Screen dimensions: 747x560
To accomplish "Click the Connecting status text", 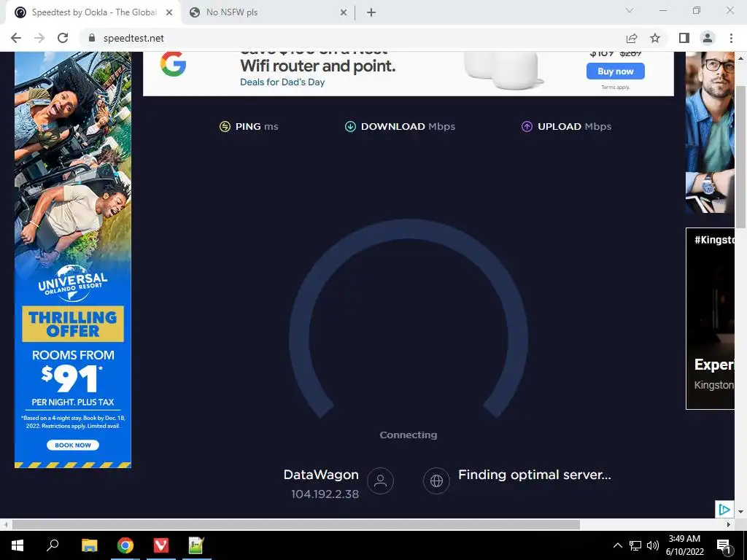I will click(x=409, y=435).
